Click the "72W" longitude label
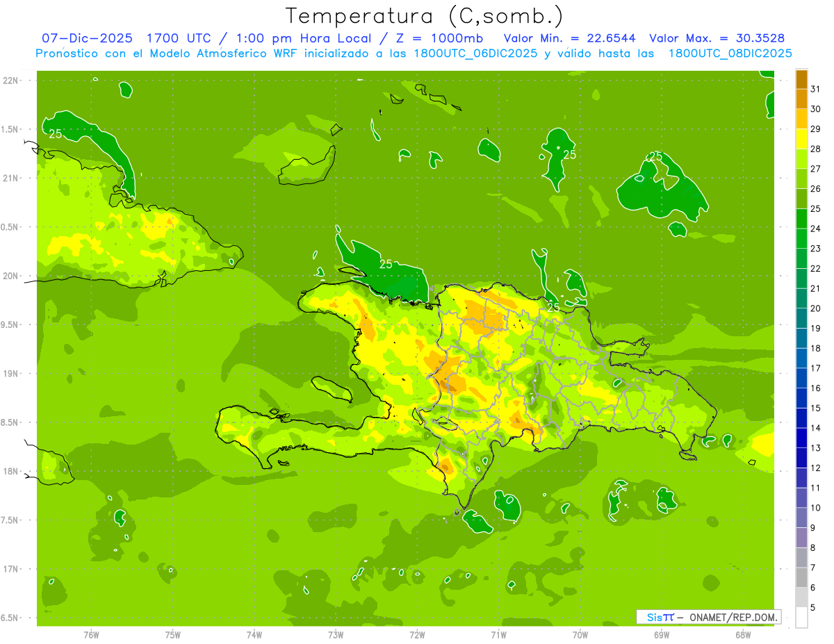Screen dimensions: 834x644 (x=417, y=635)
